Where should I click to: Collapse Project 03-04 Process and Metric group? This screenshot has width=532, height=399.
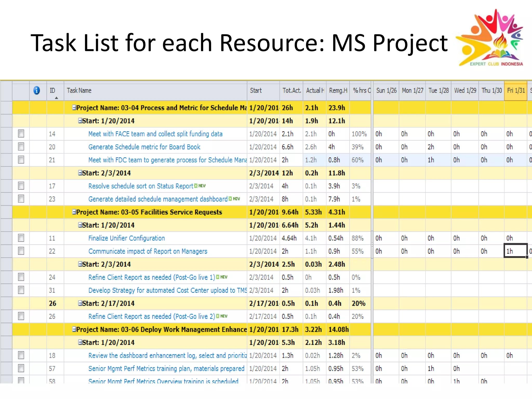[74, 107]
